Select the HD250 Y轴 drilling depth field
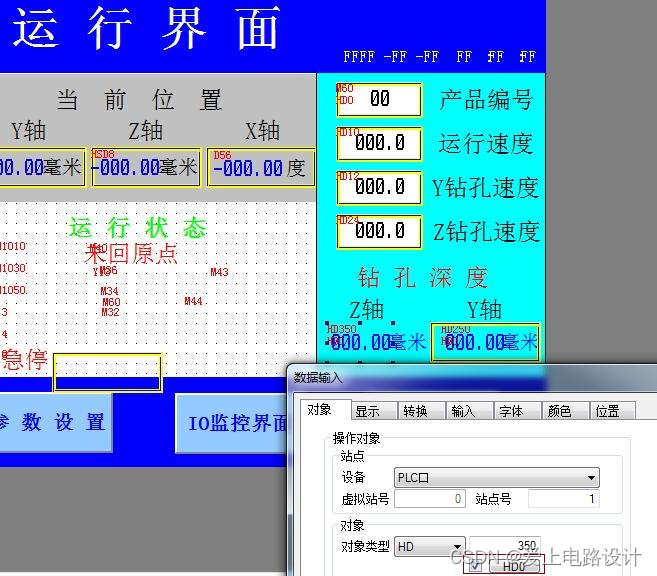This screenshot has height=576, width=657. coord(485,342)
